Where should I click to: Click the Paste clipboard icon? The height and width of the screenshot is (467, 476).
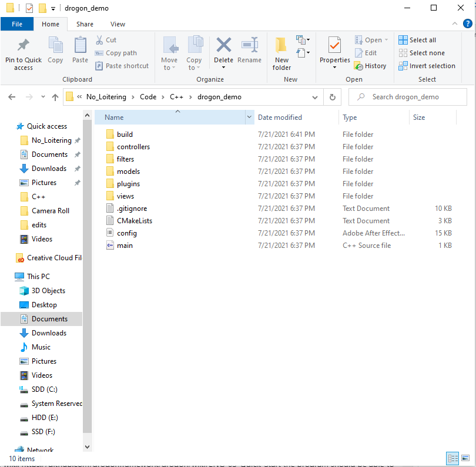80,45
